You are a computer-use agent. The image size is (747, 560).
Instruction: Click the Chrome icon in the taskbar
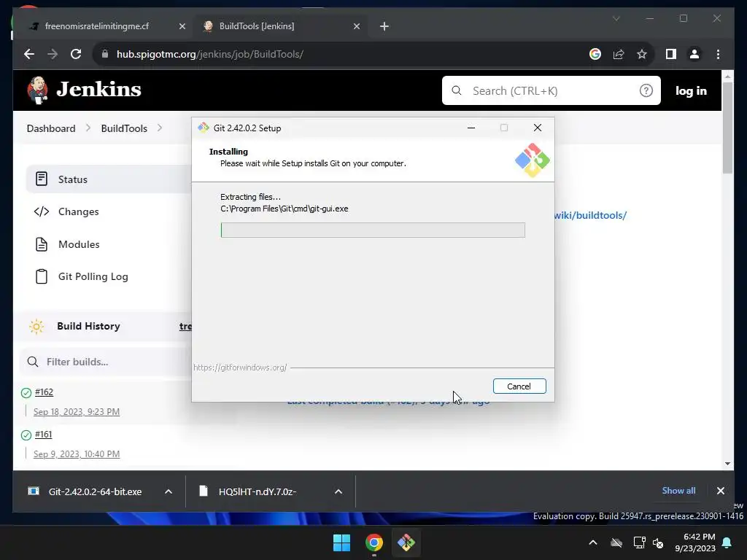pyautogui.click(x=374, y=542)
